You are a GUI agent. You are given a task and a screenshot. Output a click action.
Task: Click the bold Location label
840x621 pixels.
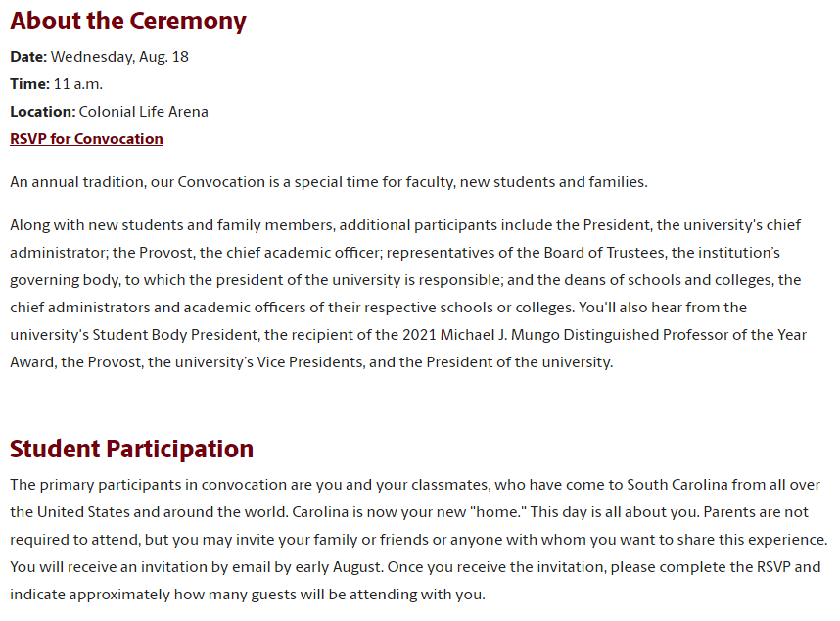(x=42, y=112)
